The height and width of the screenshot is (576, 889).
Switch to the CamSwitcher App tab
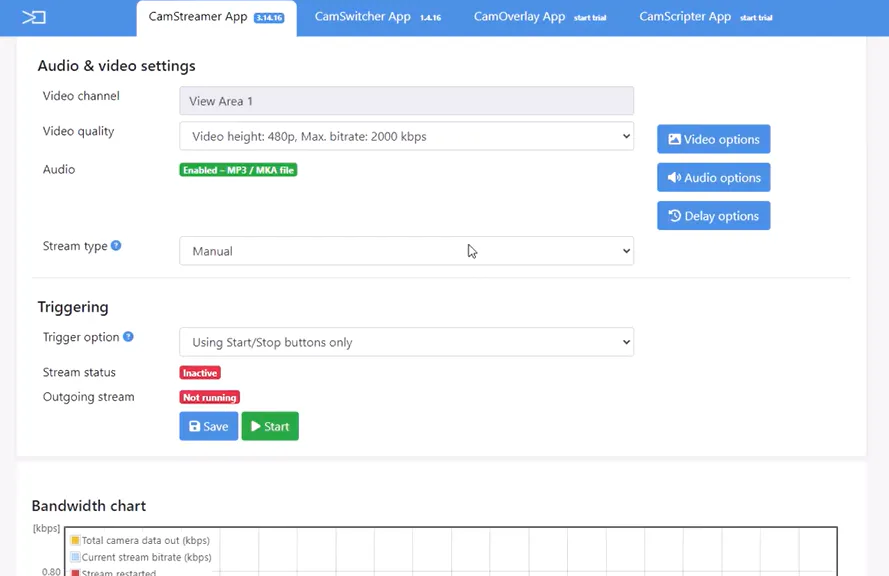[x=378, y=17]
